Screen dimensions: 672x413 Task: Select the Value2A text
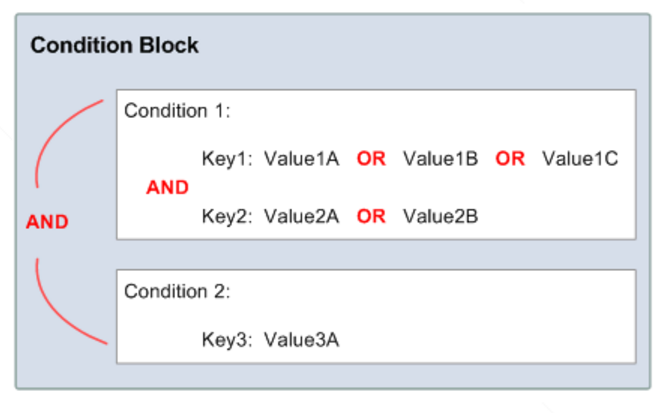tap(301, 216)
